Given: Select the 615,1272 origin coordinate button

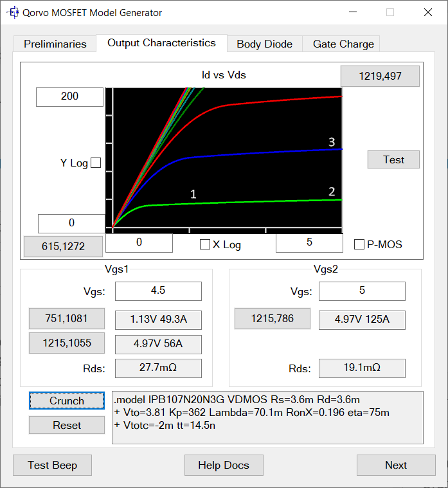Looking at the screenshot, I should [63, 246].
